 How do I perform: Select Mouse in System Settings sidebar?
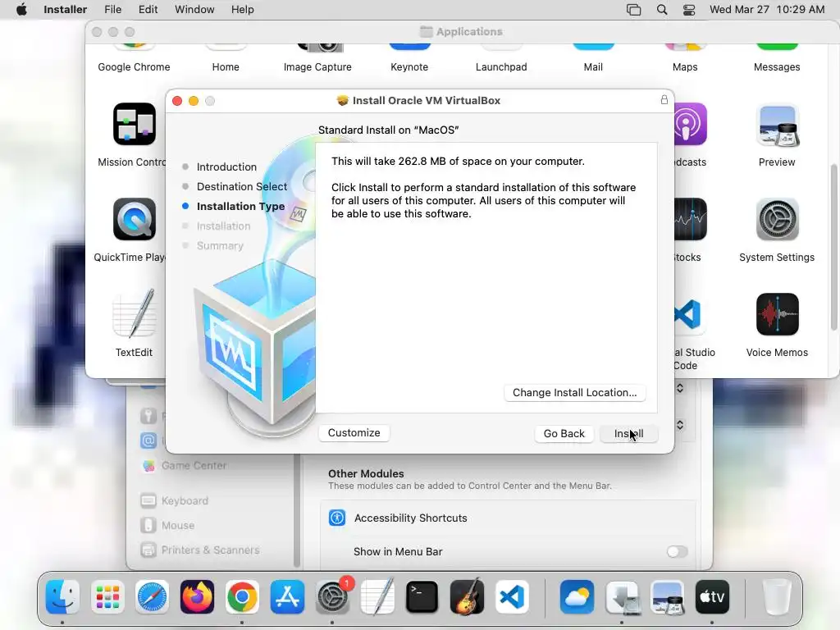[x=178, y=525]
